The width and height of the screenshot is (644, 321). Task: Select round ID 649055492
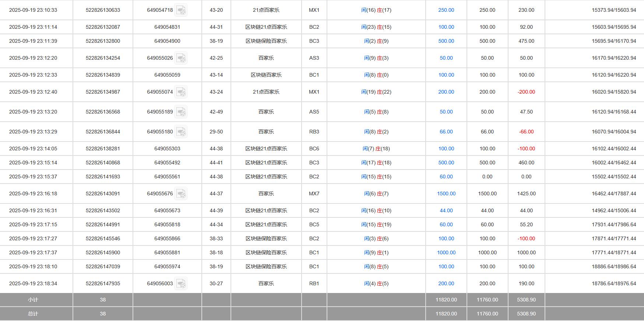(x=167, y=163)
